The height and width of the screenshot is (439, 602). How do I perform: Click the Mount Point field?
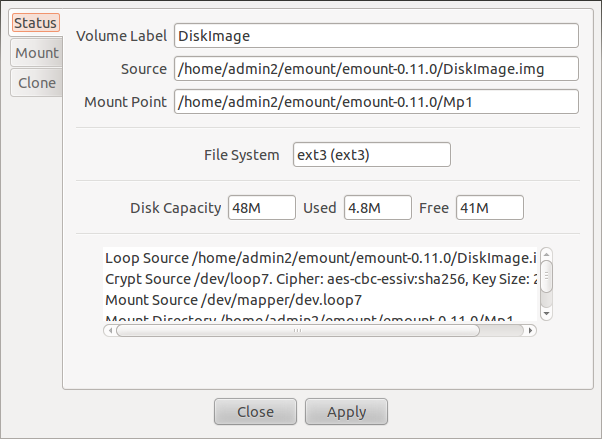point(376,102)
